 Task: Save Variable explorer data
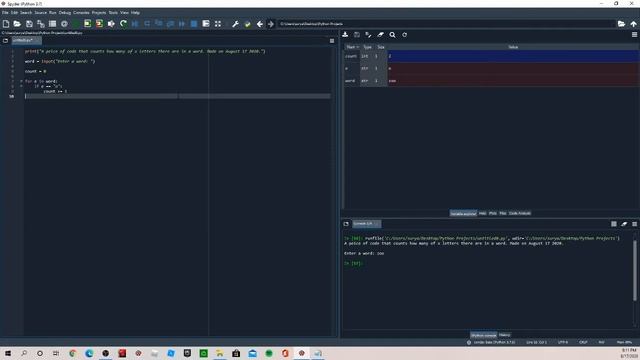357,35
